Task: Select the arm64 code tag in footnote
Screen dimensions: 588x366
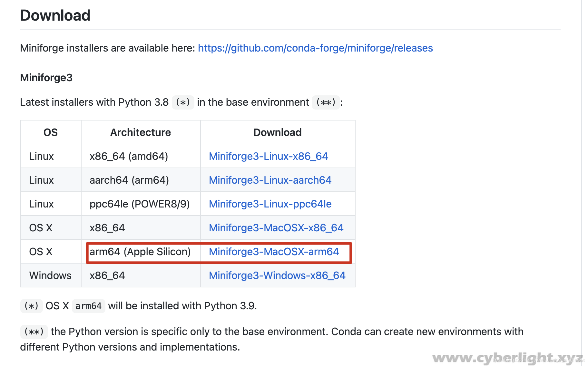Action: 88,306
